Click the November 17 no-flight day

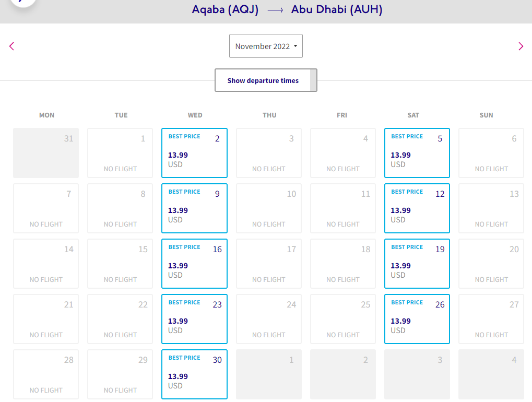pos(269,263)
